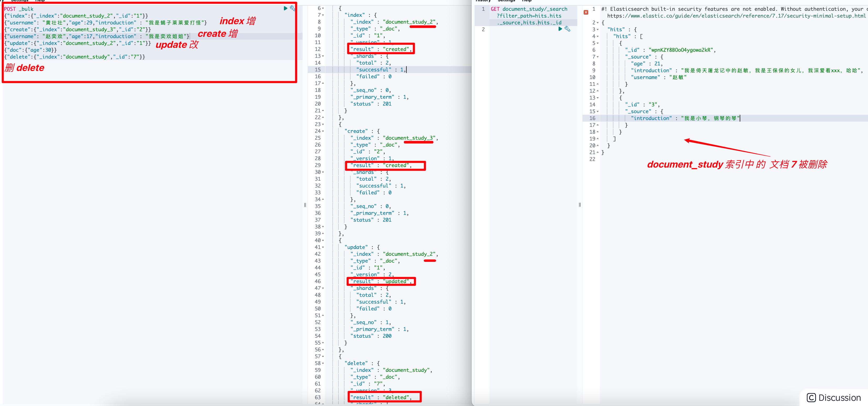Click "successful" : 1 at line 15
This screenshot has height=406, width=868.
(x=381, y=70)
